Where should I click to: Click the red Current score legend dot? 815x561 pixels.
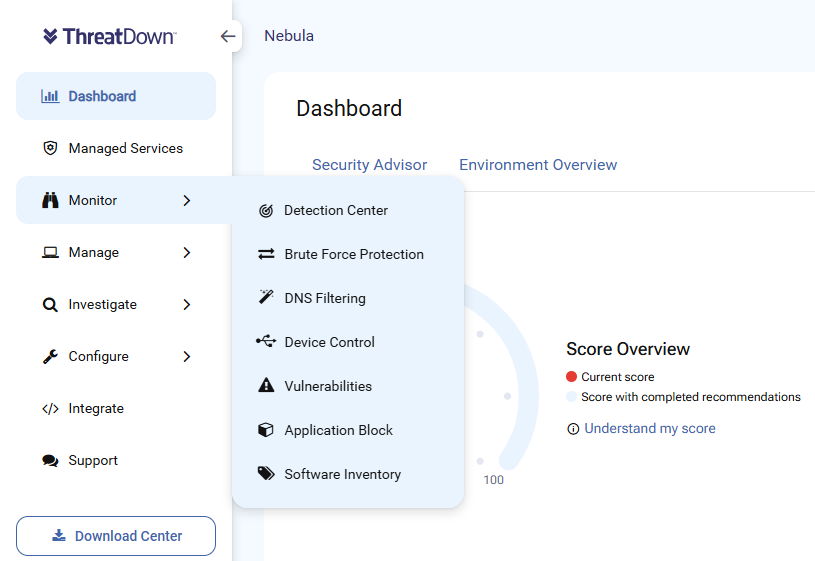[x=571, y=376]
